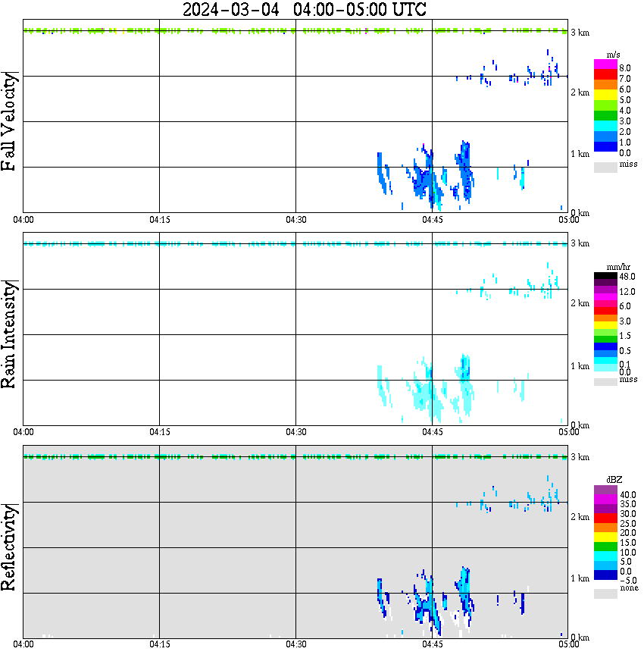The width and height of the screenshot is (644, 658).
Task: Pick the orange swatch in Fall Velocity legend
Action: [x=605, y=85]
